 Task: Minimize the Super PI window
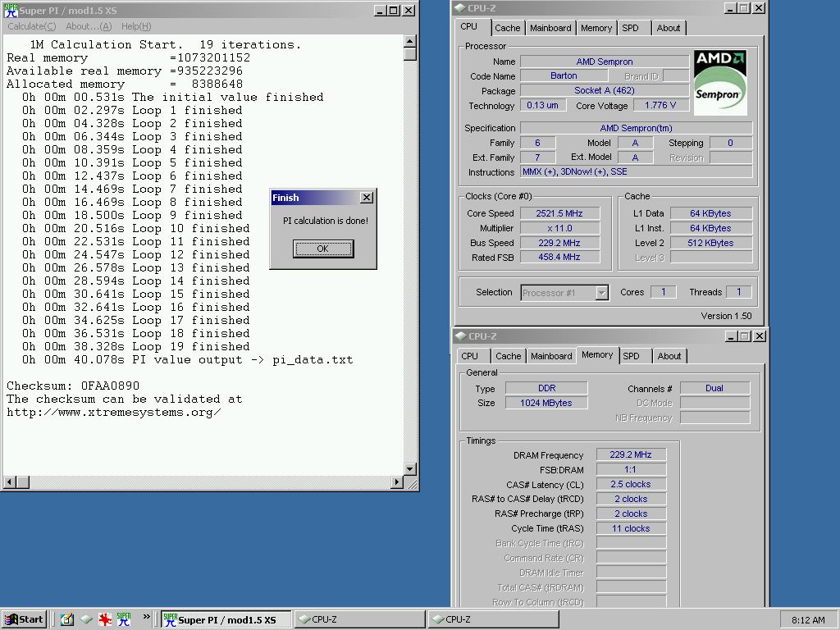(380, 10)
